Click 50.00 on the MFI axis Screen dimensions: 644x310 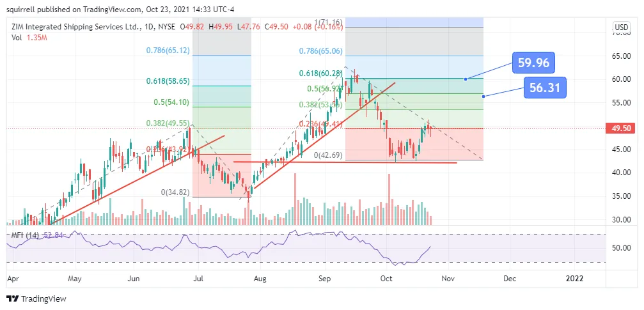621,247
